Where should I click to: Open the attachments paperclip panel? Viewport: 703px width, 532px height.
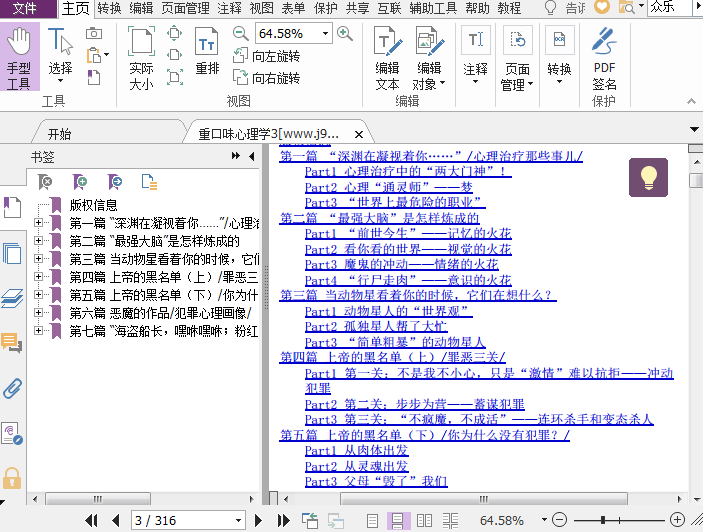12,388
